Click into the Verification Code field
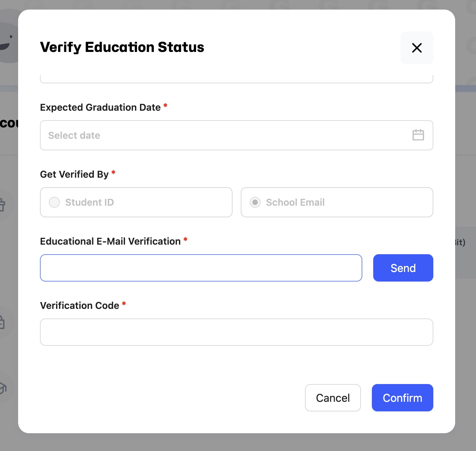The width and height of the screenshot is (476, 451). click(236, 332)
